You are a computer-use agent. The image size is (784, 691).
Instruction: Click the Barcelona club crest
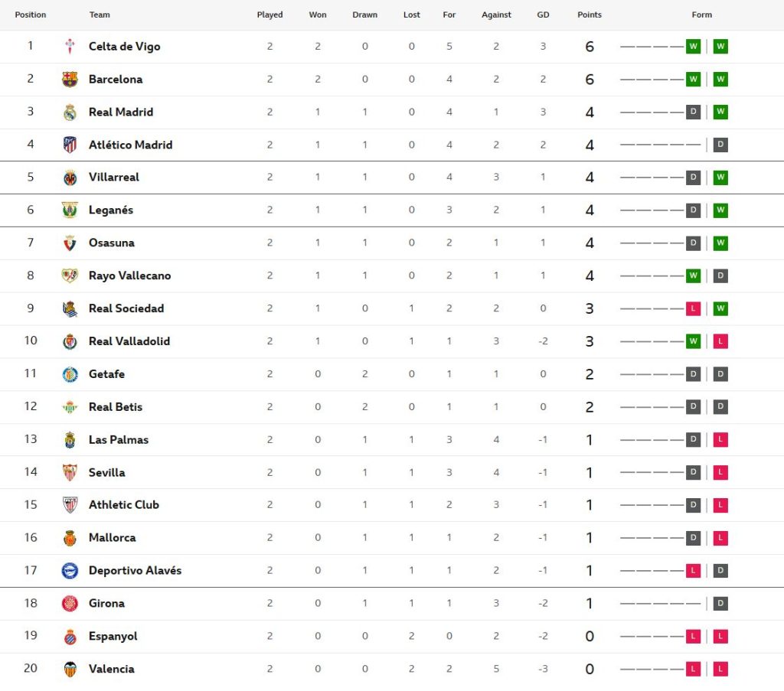70,80
